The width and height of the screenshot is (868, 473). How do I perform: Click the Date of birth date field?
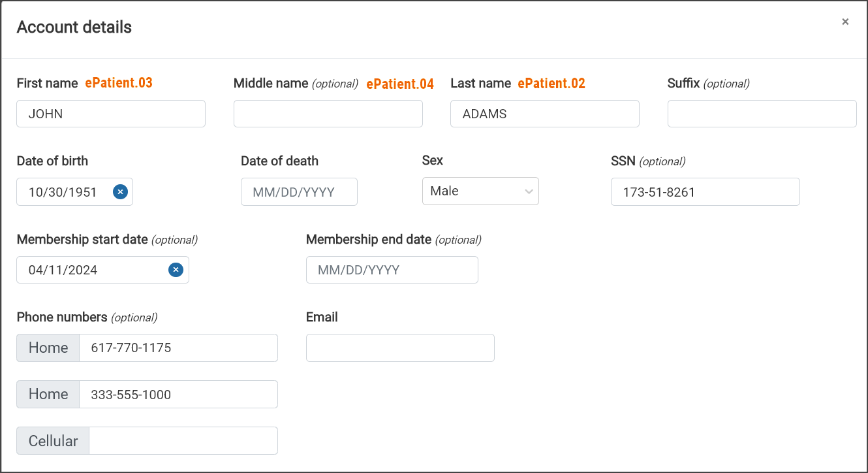tap(65, 192)
